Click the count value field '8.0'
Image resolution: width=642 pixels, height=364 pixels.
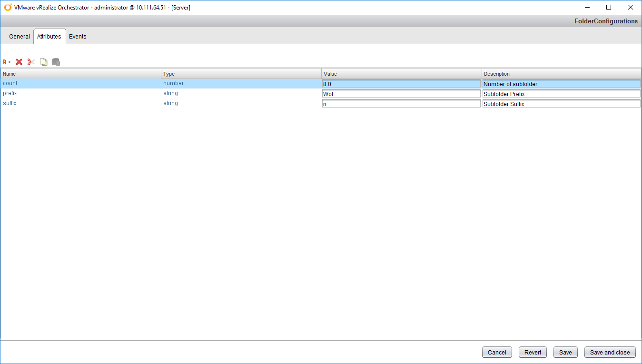pyautogui.click(x=401, y=84)
